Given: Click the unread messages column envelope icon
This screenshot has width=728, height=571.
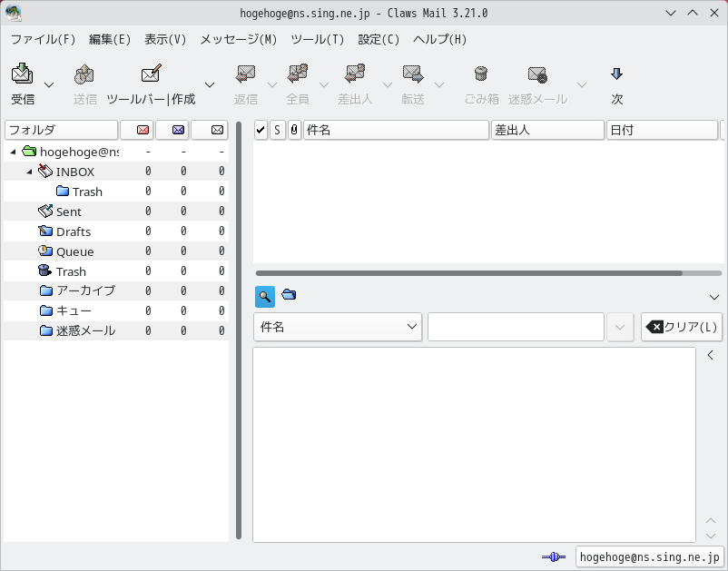Looking at the screenshot, I should 178,130.
